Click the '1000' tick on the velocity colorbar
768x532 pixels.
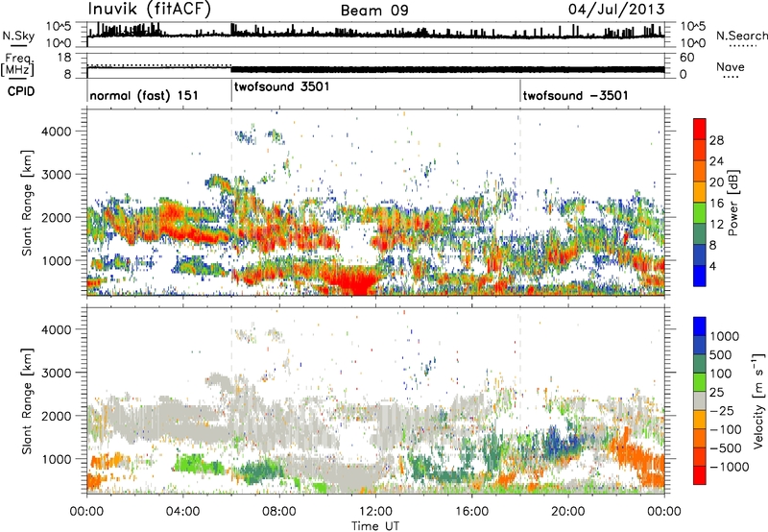point(724,336)
